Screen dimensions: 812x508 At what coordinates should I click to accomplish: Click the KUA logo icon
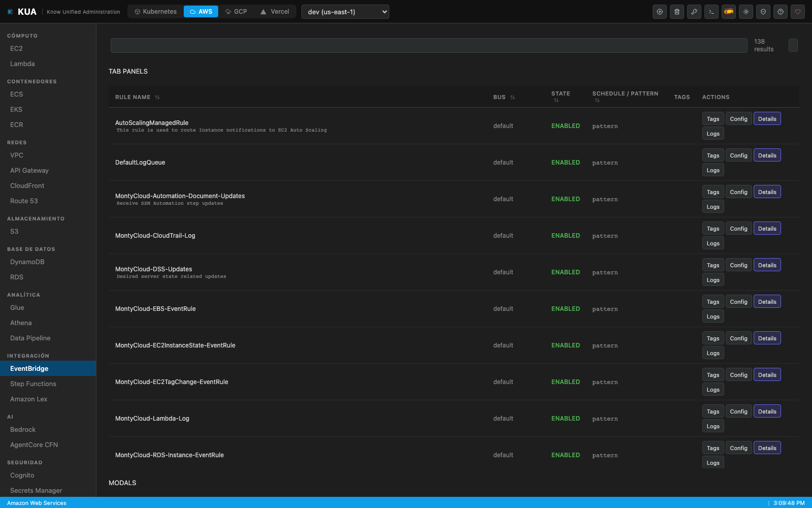tap(10, 12)
